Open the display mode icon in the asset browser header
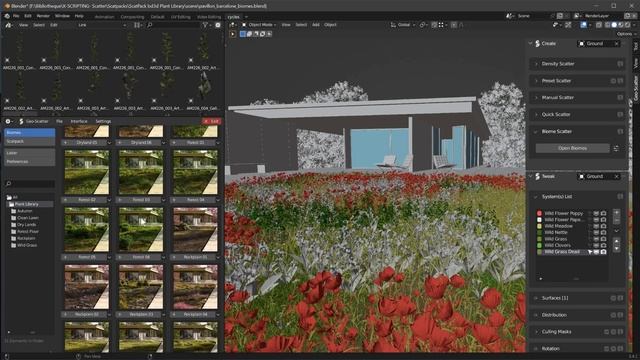Image resolution: width=640 pixels, height=360 pixels. pos(137,25)
